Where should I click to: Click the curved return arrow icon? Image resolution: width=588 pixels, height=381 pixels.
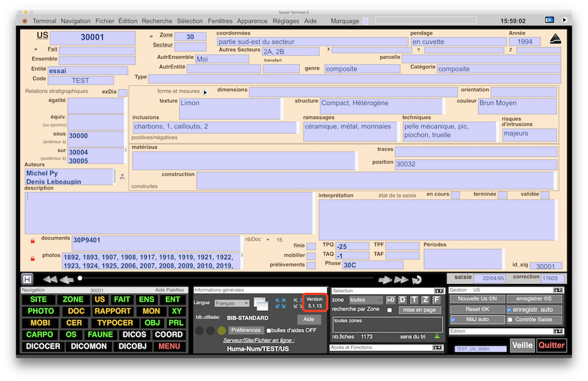417,280
